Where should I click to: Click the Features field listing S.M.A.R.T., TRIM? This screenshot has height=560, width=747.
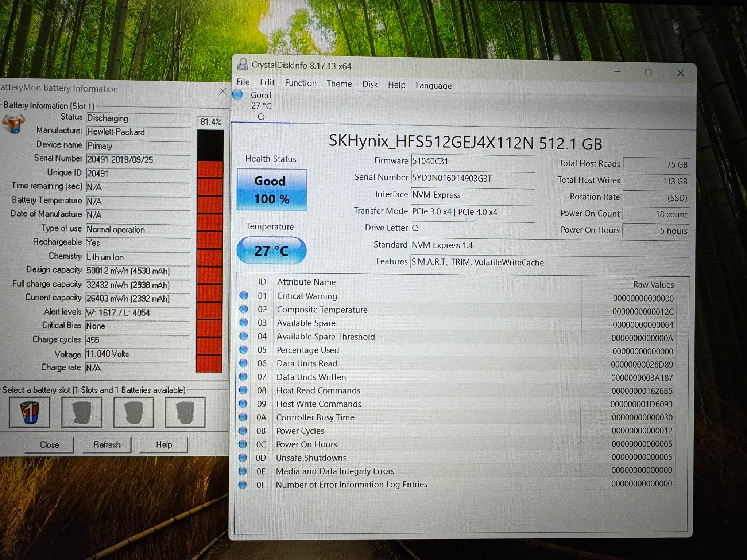click(x=550, y=262)
